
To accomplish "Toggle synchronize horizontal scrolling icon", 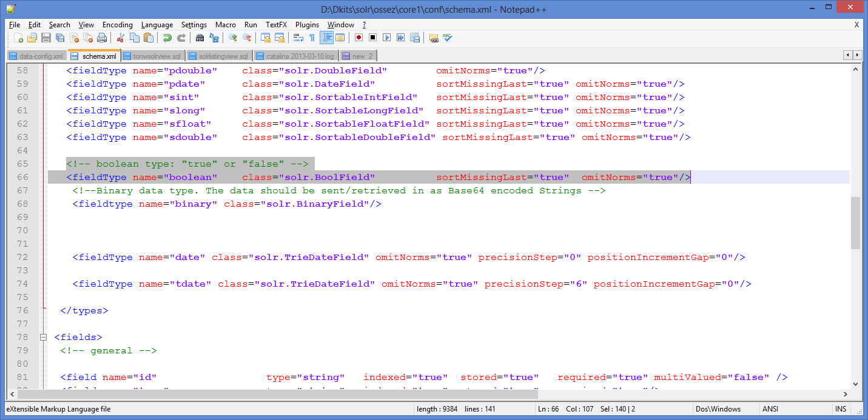I will pos(279,38).
